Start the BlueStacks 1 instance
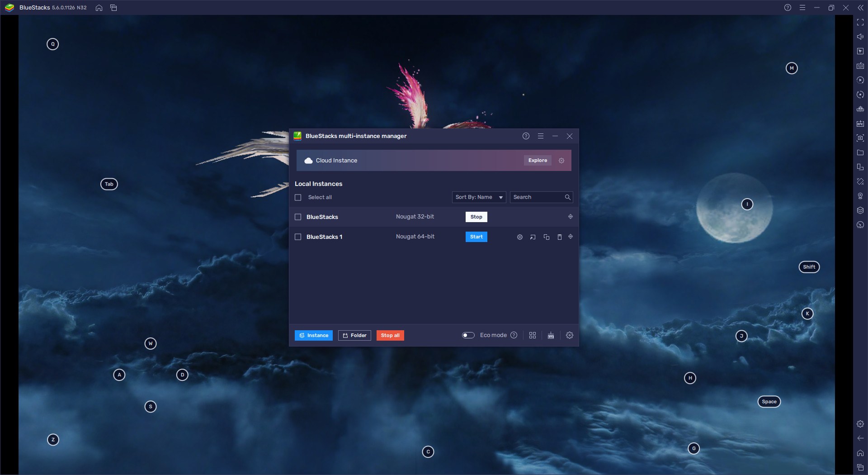868x475 pixels. [x=476, y=237]
